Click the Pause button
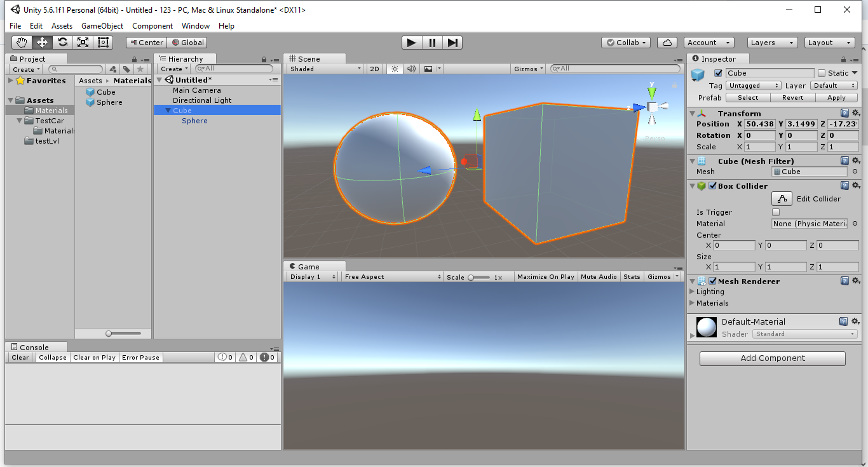 point(432,43)
